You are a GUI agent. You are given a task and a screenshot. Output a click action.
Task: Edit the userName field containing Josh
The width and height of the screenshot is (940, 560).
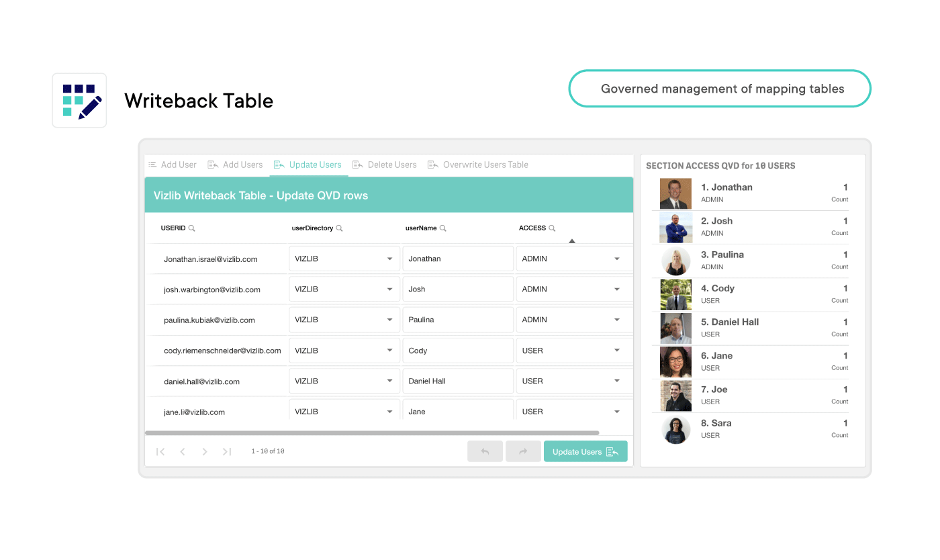458,289
